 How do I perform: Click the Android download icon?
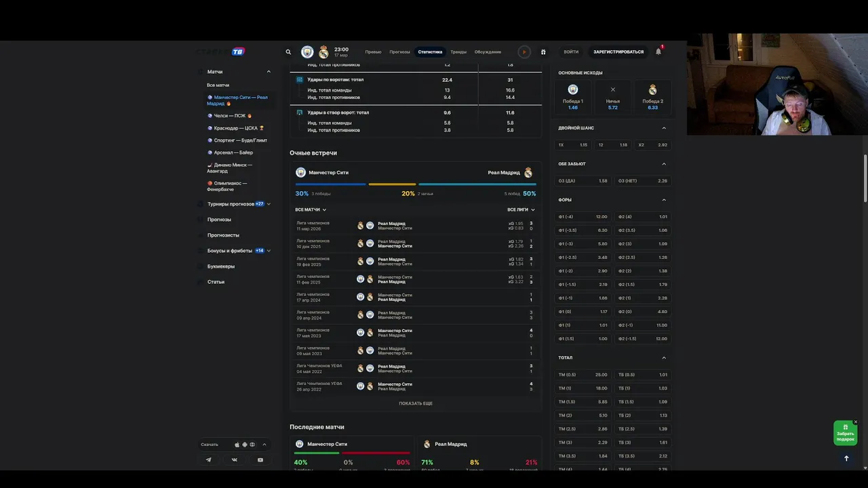point(245,445)
